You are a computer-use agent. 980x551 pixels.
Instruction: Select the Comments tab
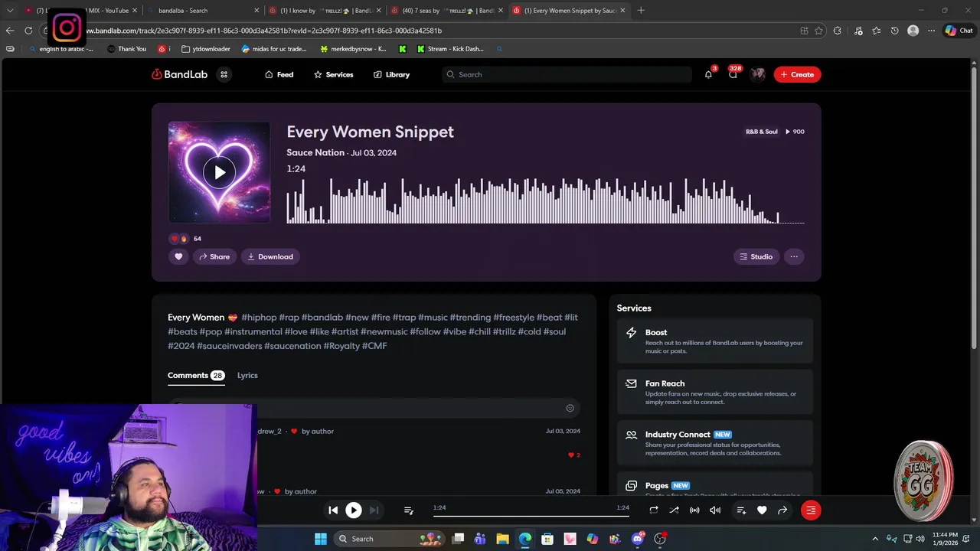(x=196, y=376)
